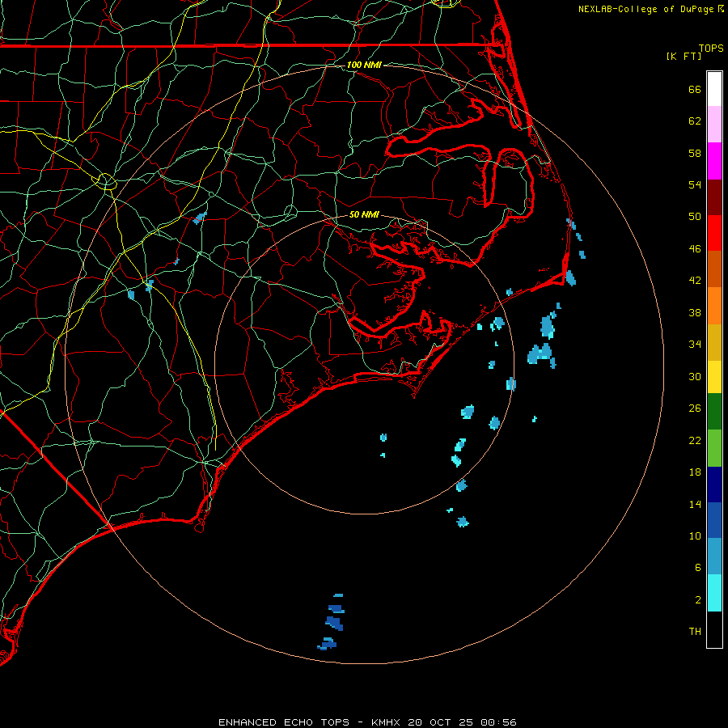Click the magenta 58 kft legend swatch
The width and height of the screenshot is (728, 728).
coord(714,161)
